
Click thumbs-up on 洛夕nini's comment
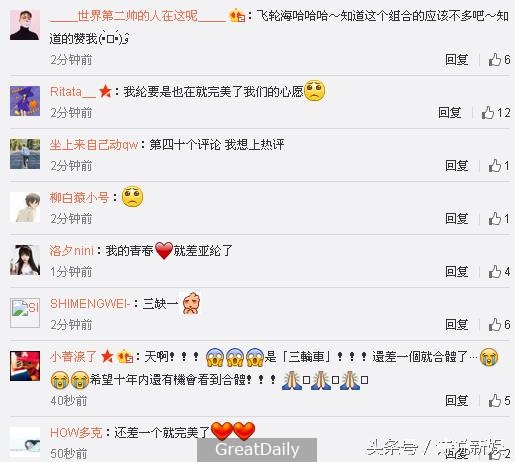[499, 272]
